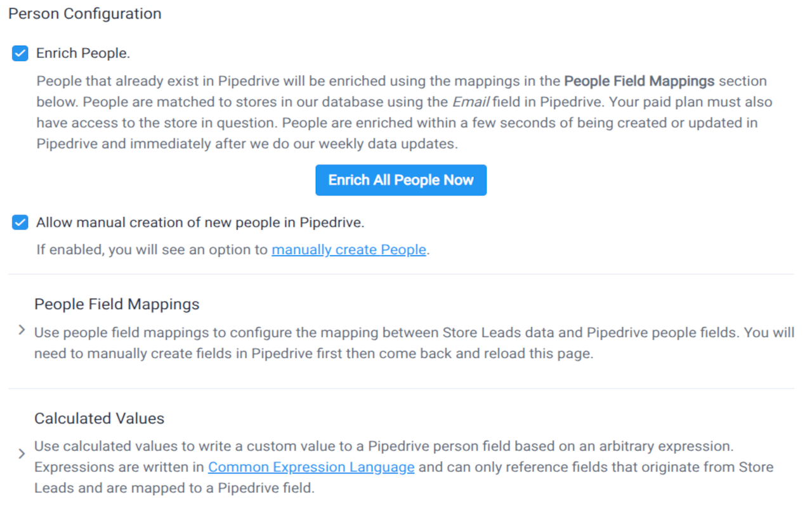Click the People Field Mappings section heading
Screen dimensions: 812x508
117,304
